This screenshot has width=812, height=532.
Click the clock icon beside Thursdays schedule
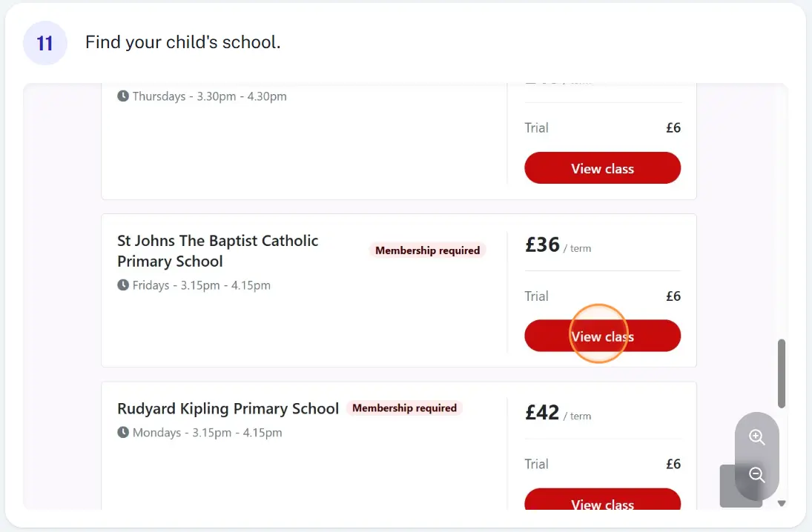[123, 96]
